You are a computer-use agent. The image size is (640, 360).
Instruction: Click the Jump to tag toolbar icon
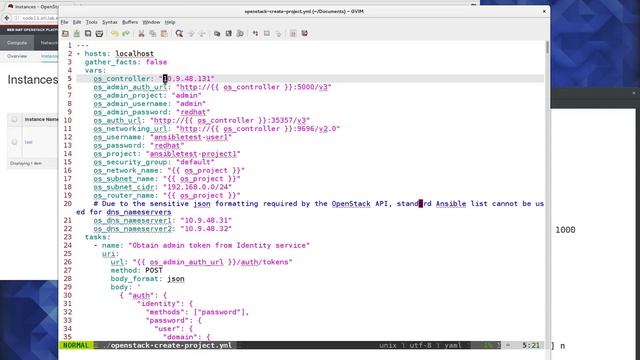click(x=278, y=33)
